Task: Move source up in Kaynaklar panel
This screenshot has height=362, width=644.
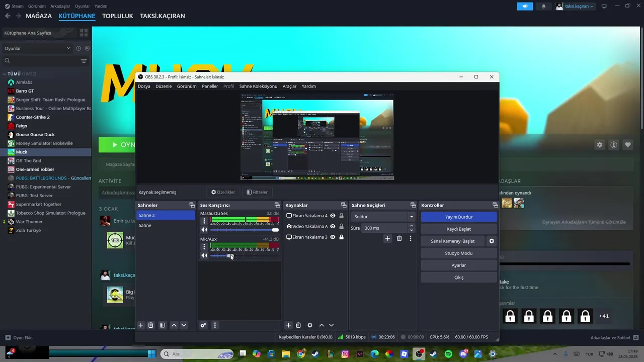Action: [321, 325]
